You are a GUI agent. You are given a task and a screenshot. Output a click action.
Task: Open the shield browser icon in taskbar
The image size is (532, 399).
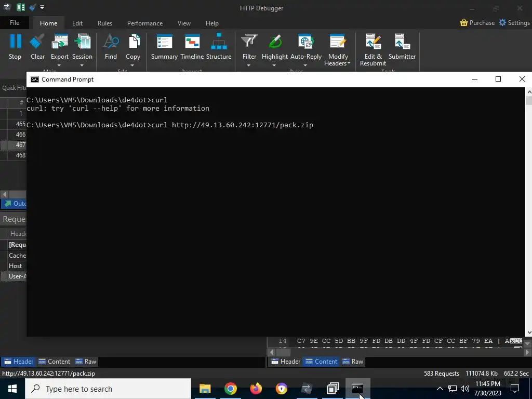pos(281,389)
